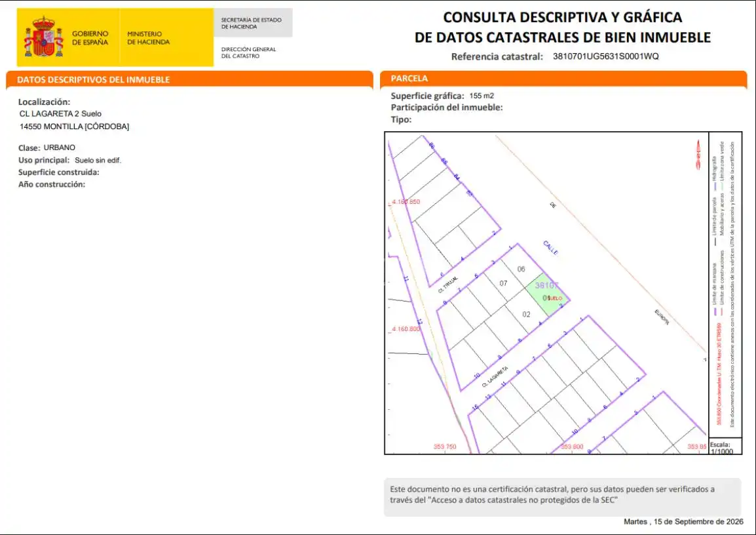Click parcel numbered 07 on the map
The image size is (756, 535).
point(503,283)
